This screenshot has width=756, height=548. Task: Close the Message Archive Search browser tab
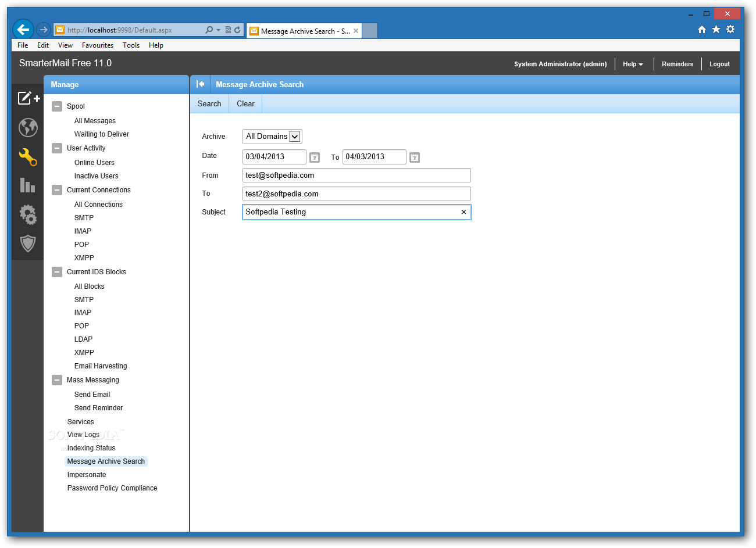point(356,31)
